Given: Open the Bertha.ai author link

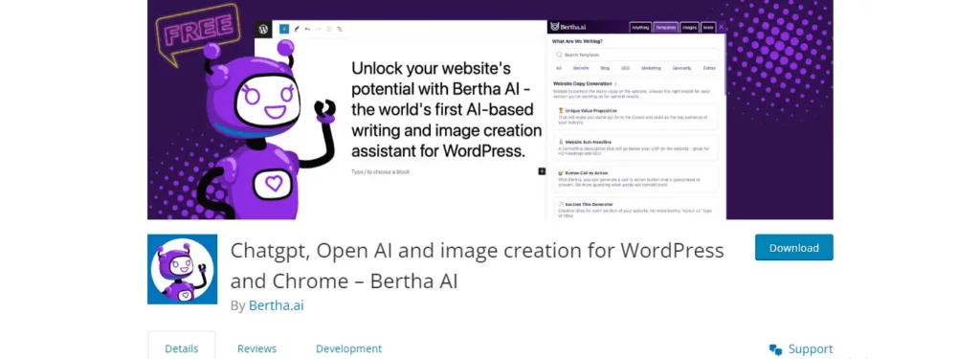Looking at the screenshot, I should (x=277, y=305).
